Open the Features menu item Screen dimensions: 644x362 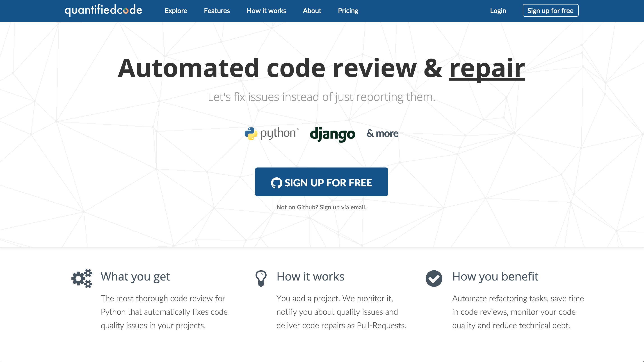pos(217,11)
